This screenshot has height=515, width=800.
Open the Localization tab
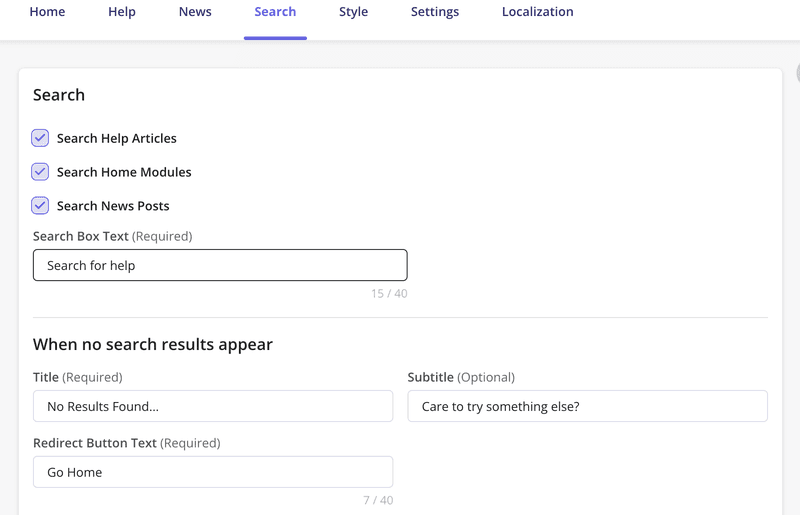coord(537,12)
